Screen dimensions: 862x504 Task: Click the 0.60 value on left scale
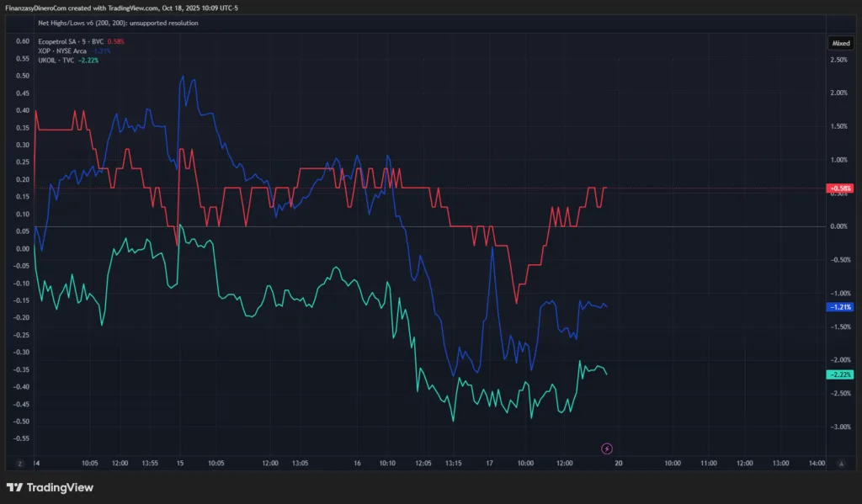pyautogui.click(x=23, y=41)
